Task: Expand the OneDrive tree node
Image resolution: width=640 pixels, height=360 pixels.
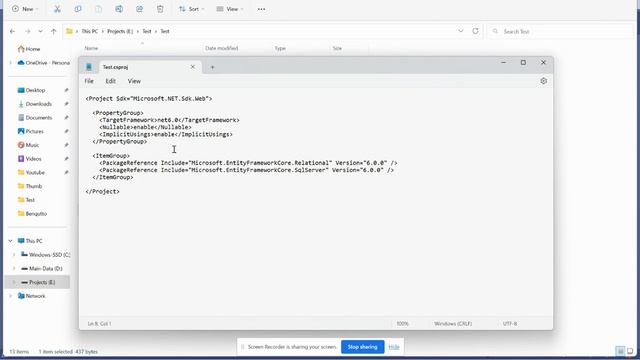Action: coord(11,63)
